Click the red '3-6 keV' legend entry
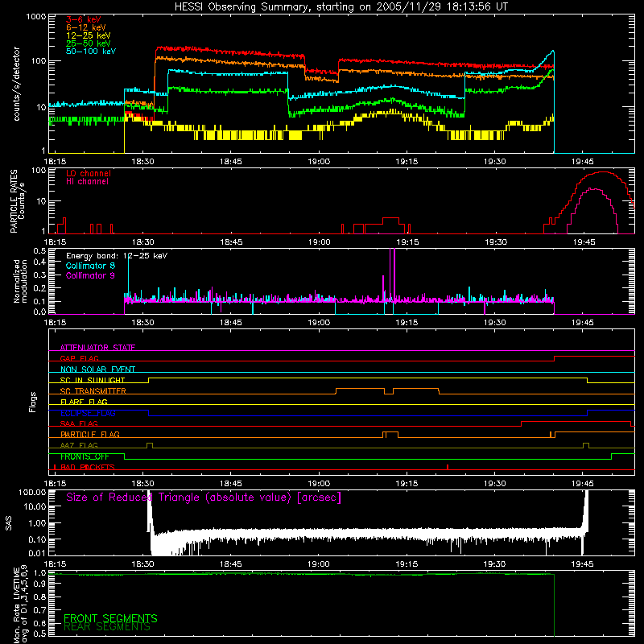Image resolution: width=644 pixels, height=644 pixels. pyautogui.click(x=84, y=19)
